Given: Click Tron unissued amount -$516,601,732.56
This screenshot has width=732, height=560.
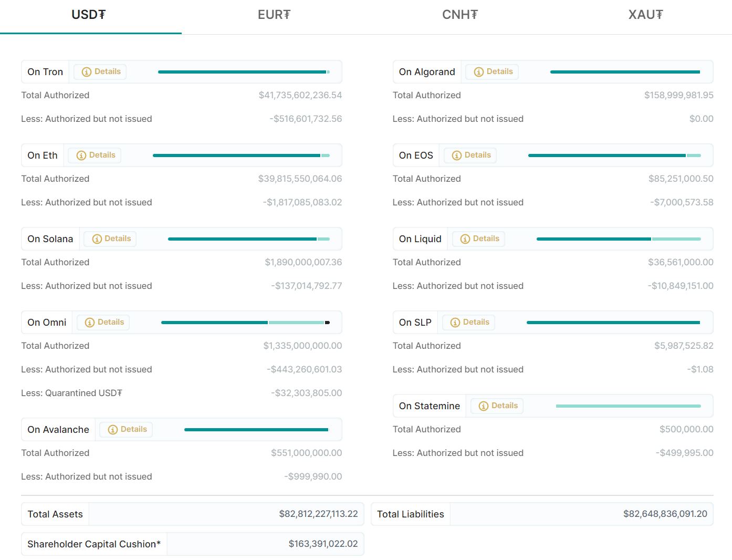Looking at the screenshot, I should (x=306, y=119).
